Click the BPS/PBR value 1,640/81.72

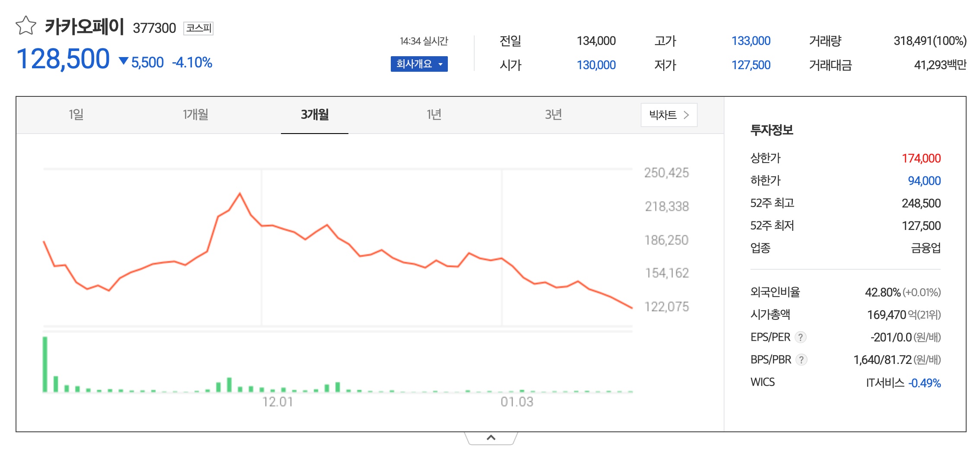click(x=882, y=360)
